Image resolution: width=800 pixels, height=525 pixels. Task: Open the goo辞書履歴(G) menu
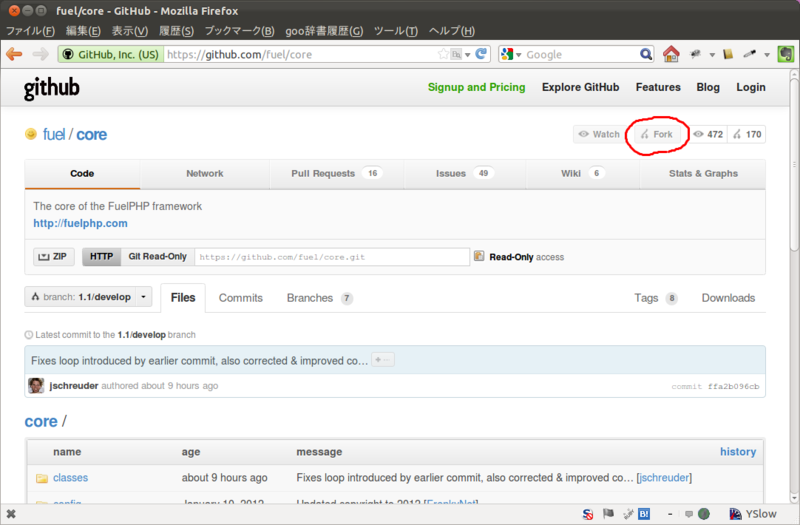click(x=324, y=31)
